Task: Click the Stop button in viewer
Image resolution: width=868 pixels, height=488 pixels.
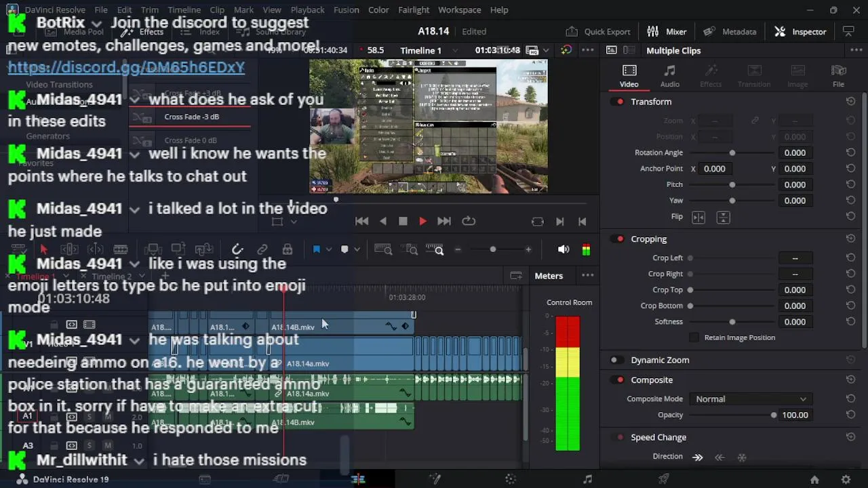Action: (x=403, y=222)
